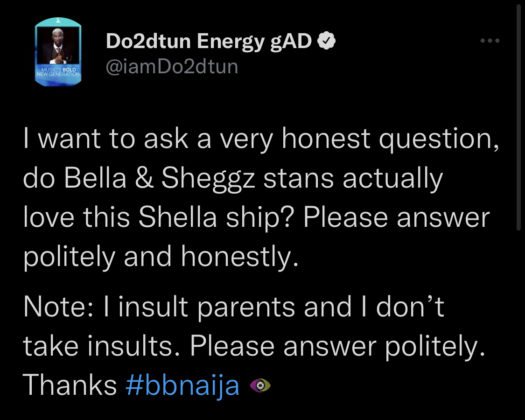
Task: Click the line 'politely and honestly.'
Action: (x=161, y=257)
